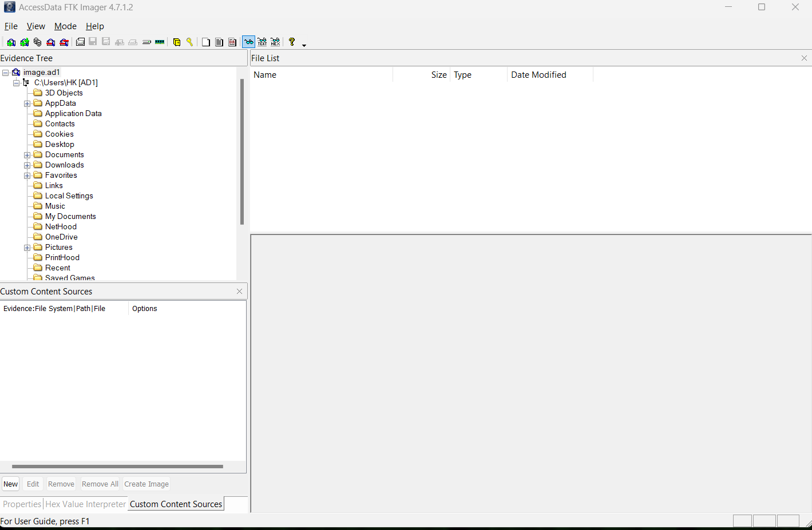
Task: Click the Options column header
Action: point(187,309)
